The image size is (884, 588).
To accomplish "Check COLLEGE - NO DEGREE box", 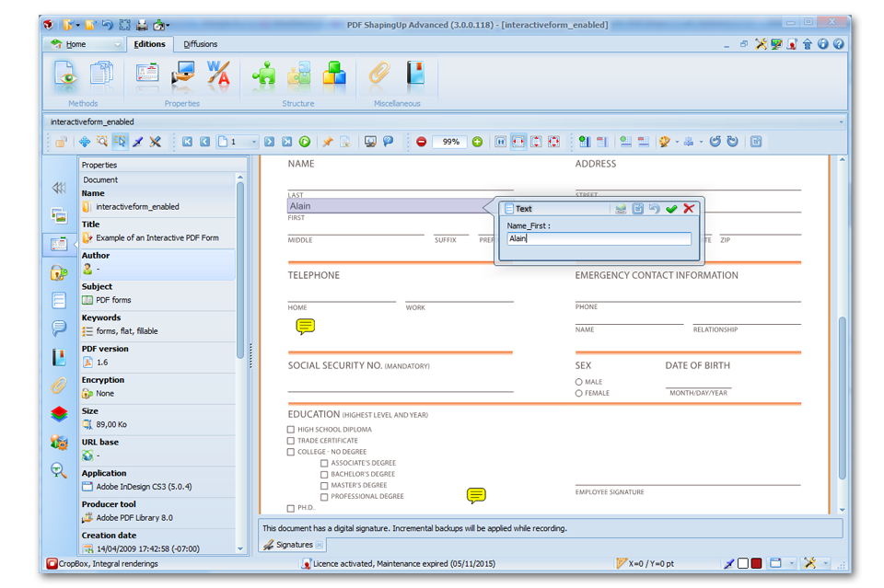I will click(x=291, y=452).
